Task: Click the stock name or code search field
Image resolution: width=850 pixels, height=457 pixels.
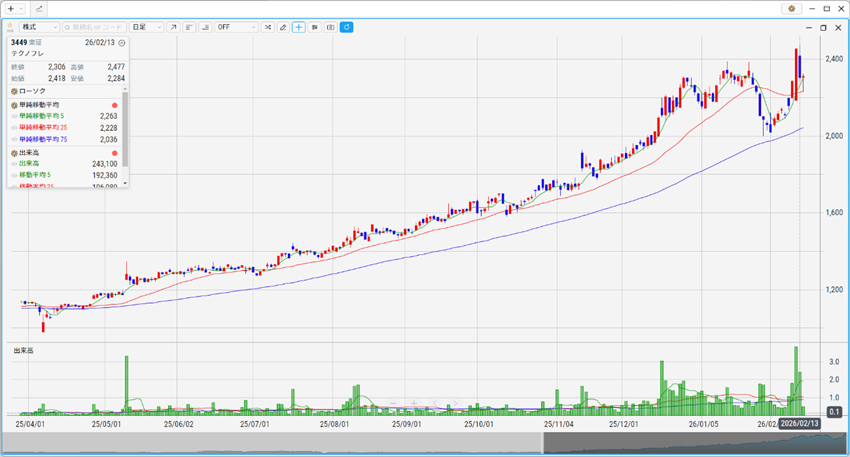Action: tap(93, 27)
